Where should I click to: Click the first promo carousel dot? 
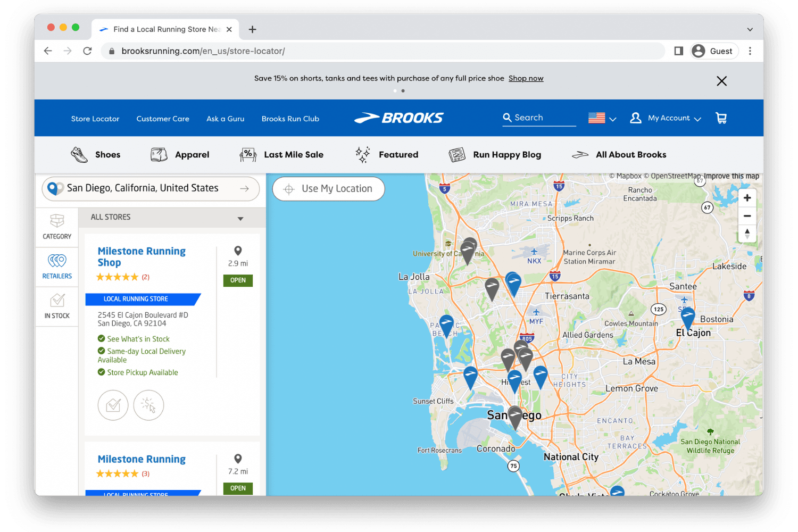(x=395, y=91)
